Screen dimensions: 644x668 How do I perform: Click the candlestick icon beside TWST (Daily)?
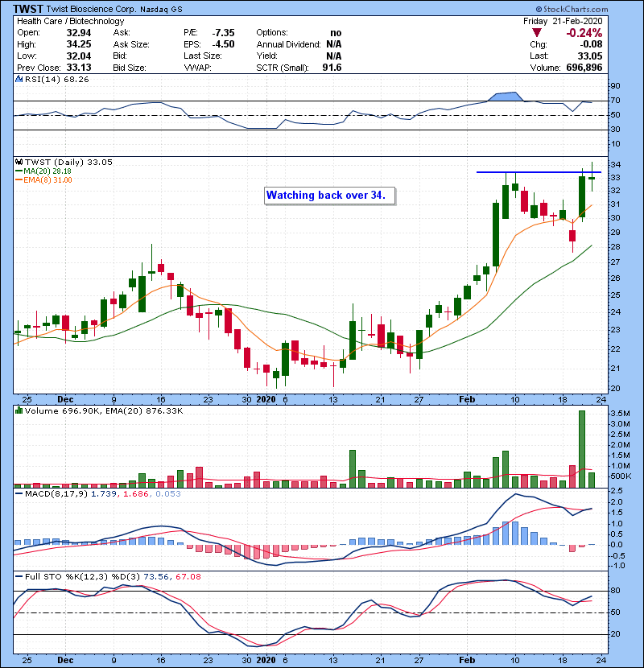(x=19, y=162)
